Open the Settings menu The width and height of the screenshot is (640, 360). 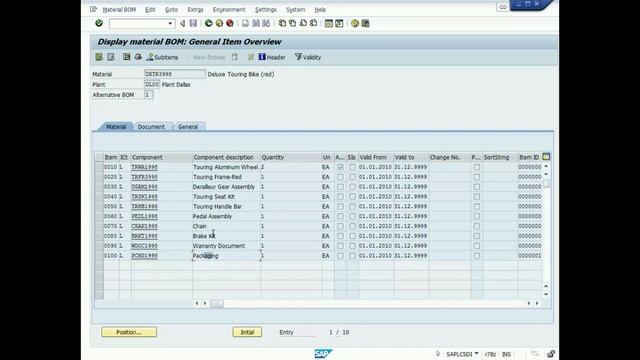(x=266, y=9)
